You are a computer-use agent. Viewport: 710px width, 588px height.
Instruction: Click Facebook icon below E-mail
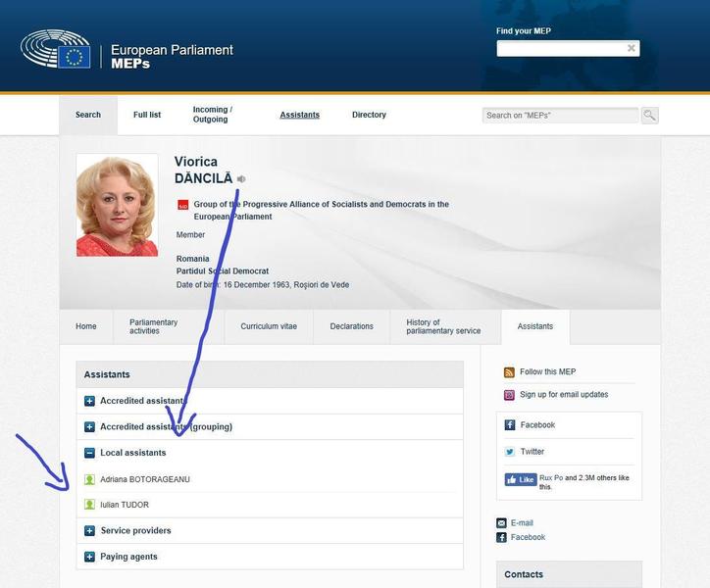(x=501, y=537)
